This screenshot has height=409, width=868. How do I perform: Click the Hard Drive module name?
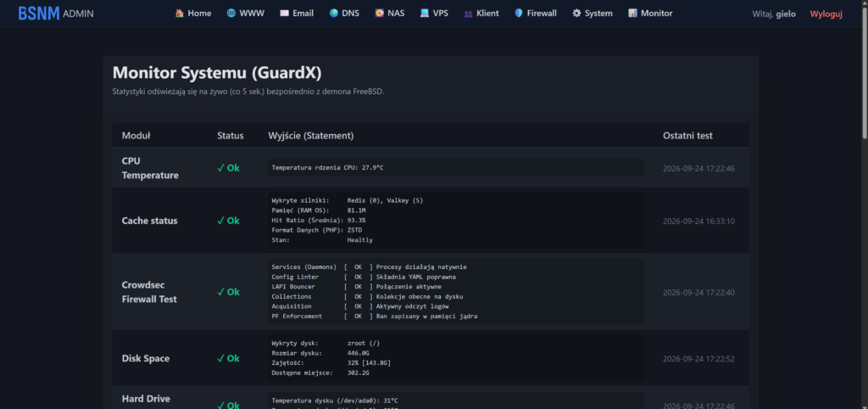tap(146, 399)
